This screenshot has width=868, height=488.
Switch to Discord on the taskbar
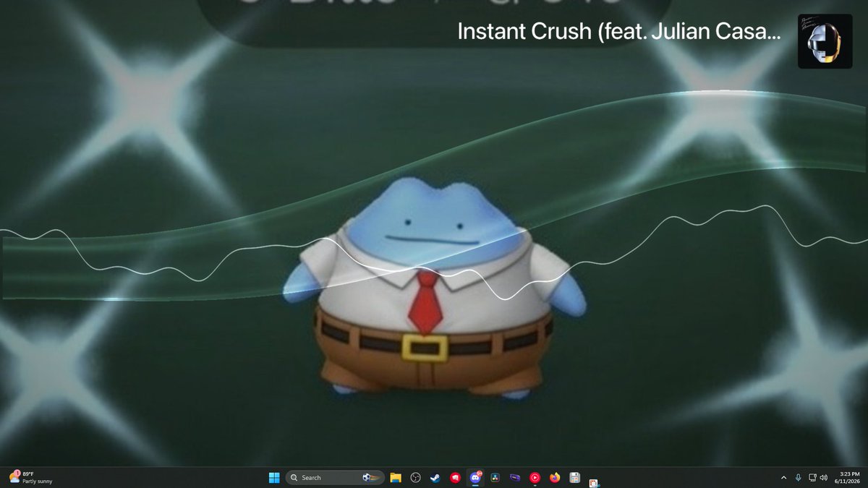[x=475, y=477]
